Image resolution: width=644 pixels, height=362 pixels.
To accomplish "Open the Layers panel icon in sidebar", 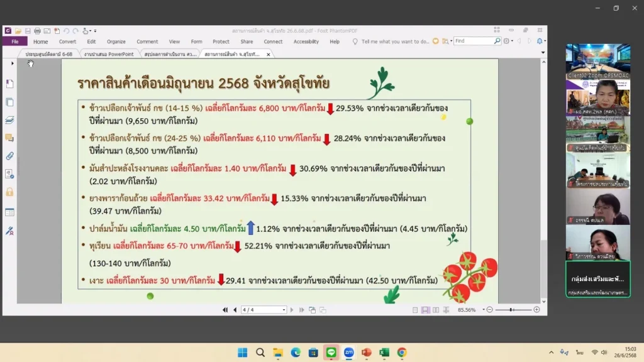I will point(10,120).
